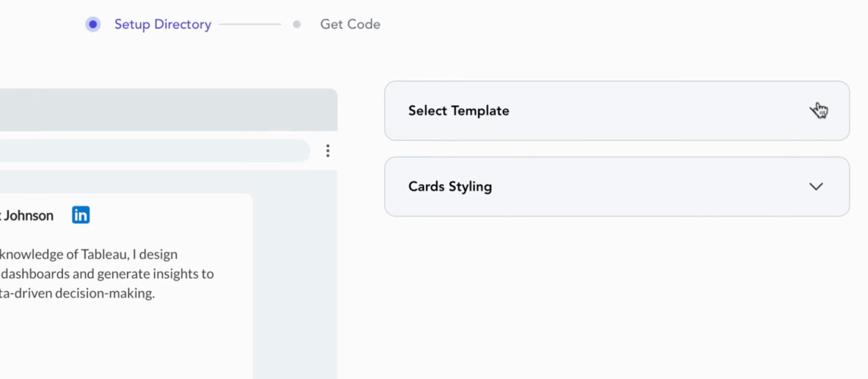This screenshot has height=379, width=868.
Task: Click the Cards Styling heading text
Action: (x=450, y=186)
